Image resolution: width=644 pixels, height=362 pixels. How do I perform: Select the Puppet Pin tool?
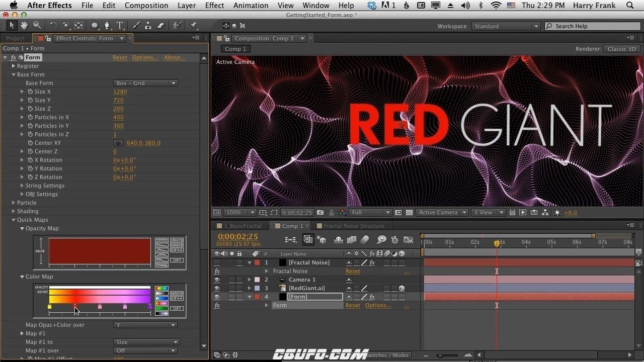tap(194, 25)
